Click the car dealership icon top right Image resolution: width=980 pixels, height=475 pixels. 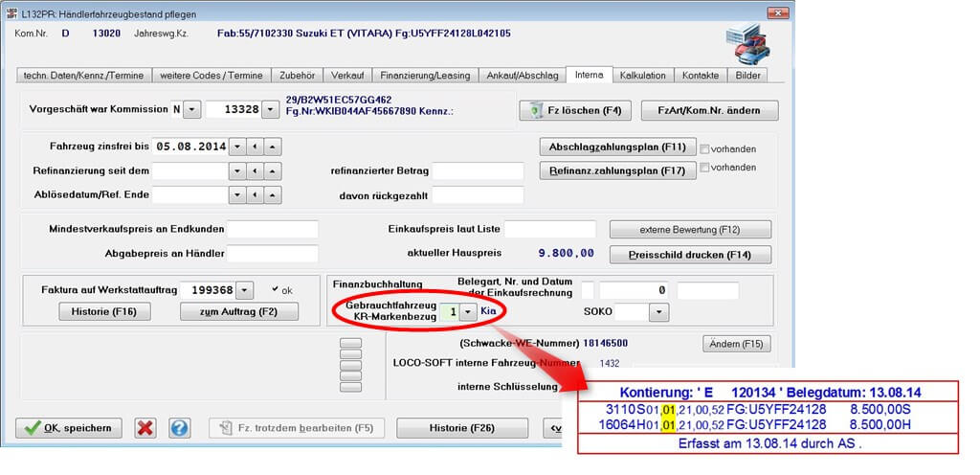point(747,43)
